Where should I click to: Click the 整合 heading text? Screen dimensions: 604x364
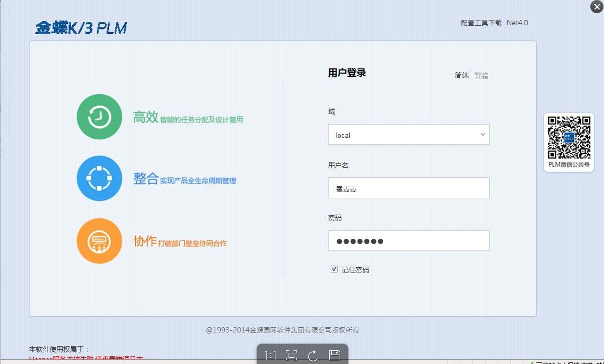click(x=146, y=178)
